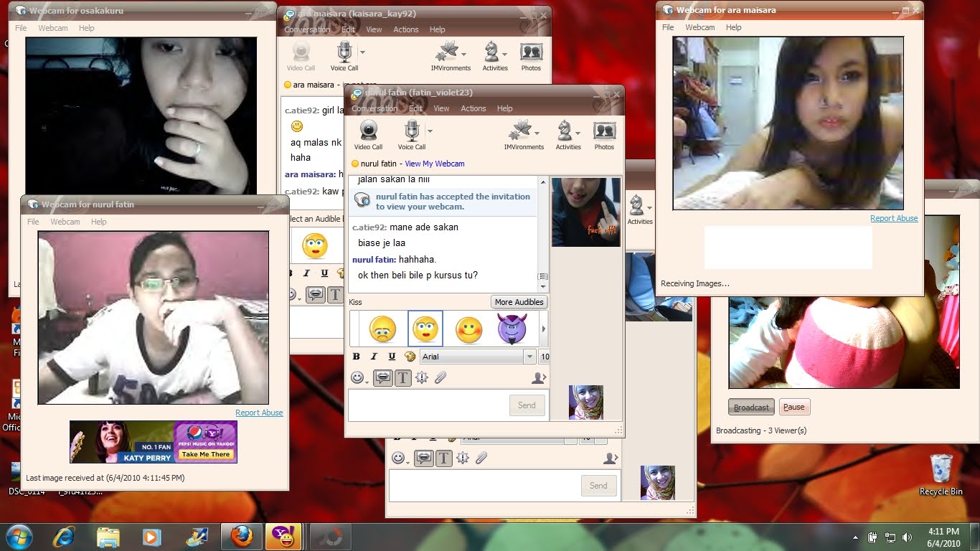Open Yahoo Messenger taskbar button
This screenshot has width=980, height=551.
coord(283,537)
